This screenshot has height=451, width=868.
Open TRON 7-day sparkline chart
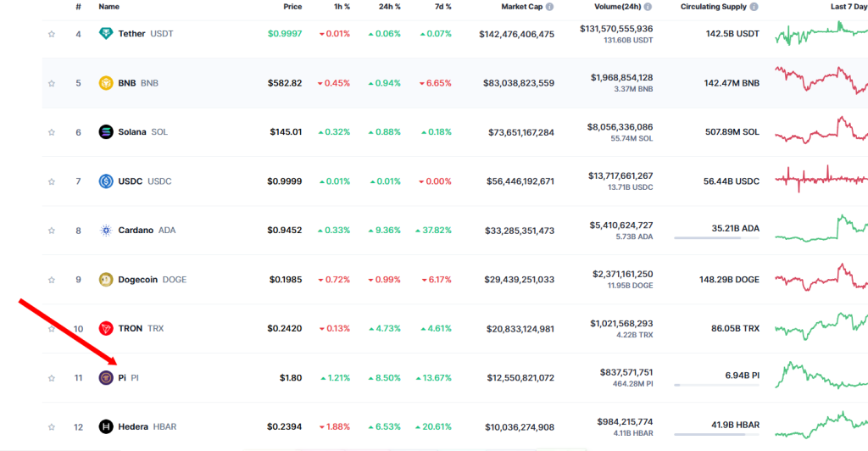pos(821,326)
